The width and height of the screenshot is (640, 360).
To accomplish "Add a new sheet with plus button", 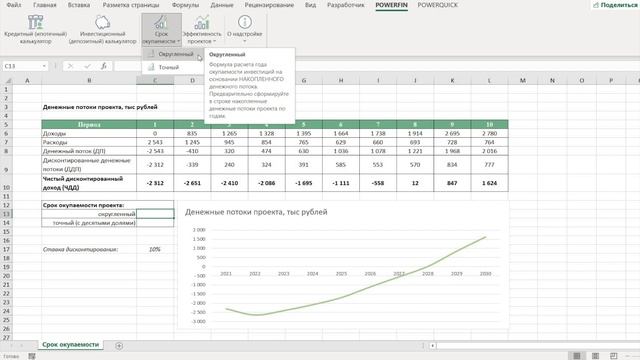I will pos(119,346).
